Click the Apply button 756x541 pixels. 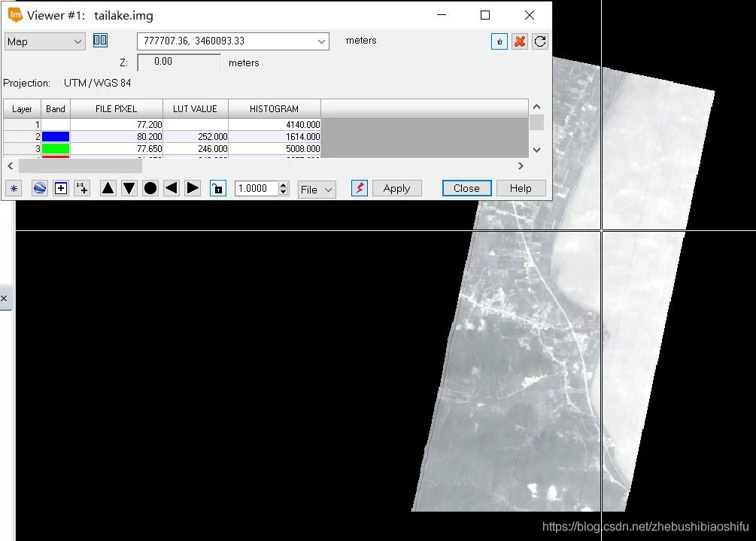tap(396, 188)
